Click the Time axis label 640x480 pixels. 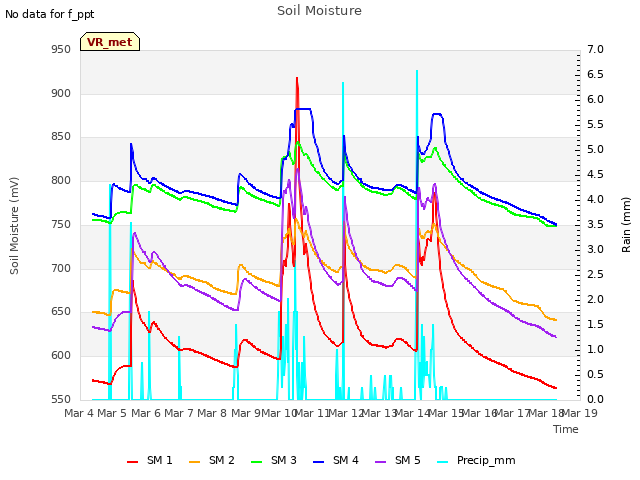coord(566,429)
